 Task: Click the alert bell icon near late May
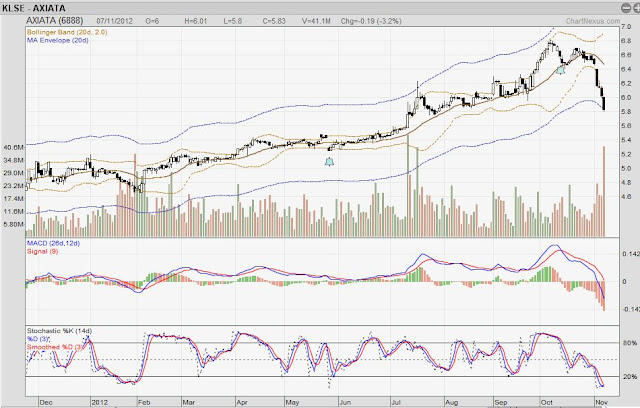(329, 162)
